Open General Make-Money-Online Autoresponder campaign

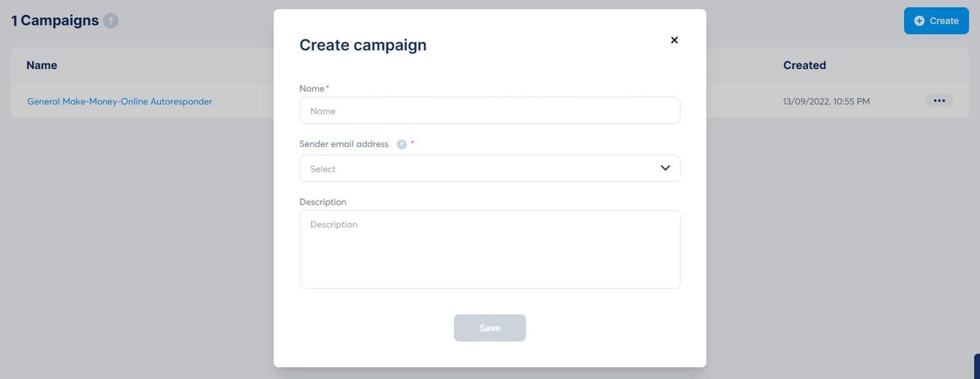120,101
